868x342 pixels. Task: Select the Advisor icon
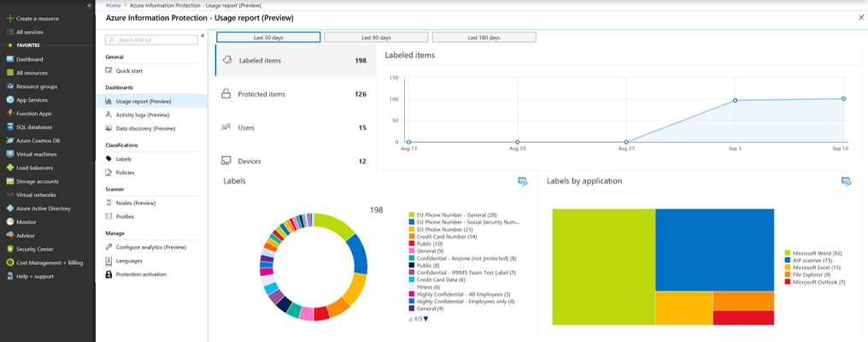[x=9, y=236]
